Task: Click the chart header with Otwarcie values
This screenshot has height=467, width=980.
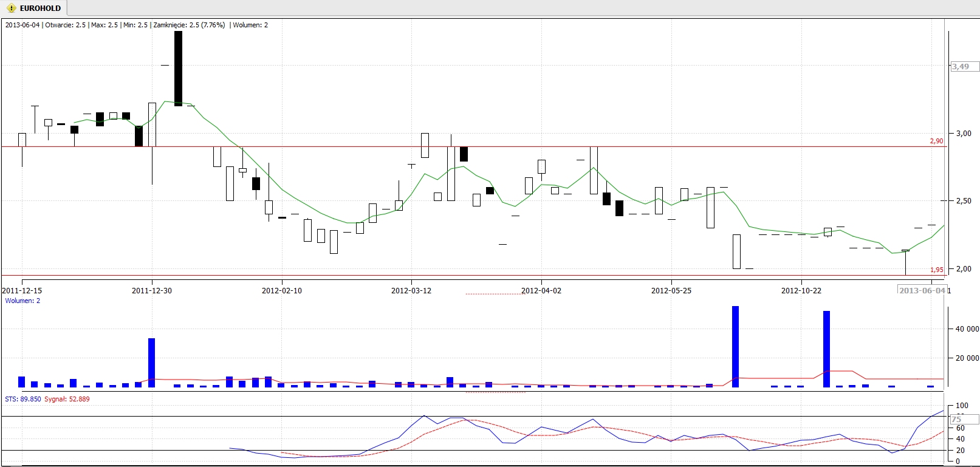Action: click(x=136, y=25)
